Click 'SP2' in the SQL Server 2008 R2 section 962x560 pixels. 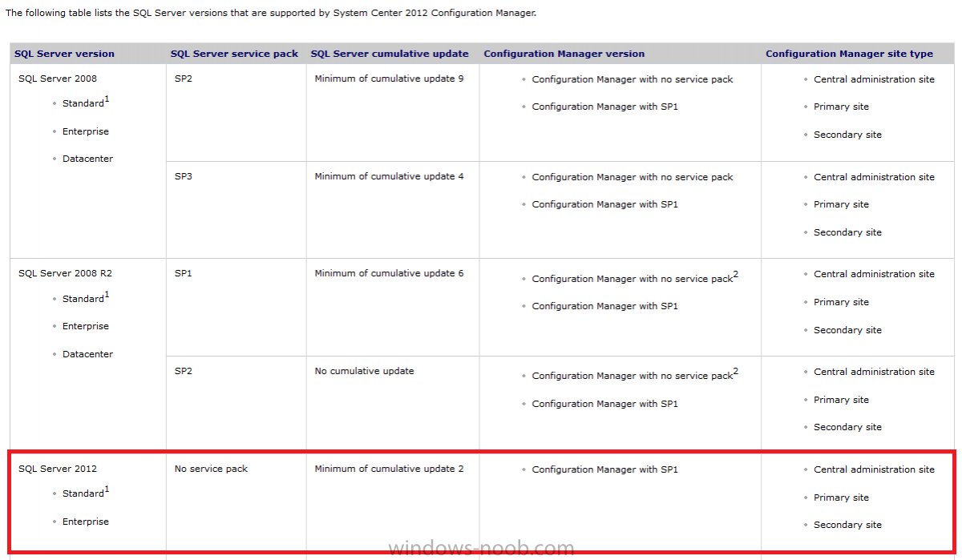(184, 371)
